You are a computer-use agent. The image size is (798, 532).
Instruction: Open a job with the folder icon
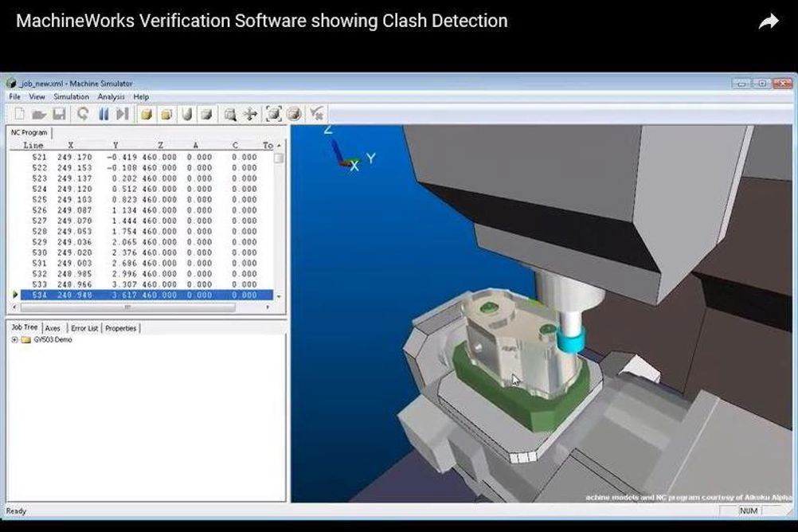[x=39, y=115]
